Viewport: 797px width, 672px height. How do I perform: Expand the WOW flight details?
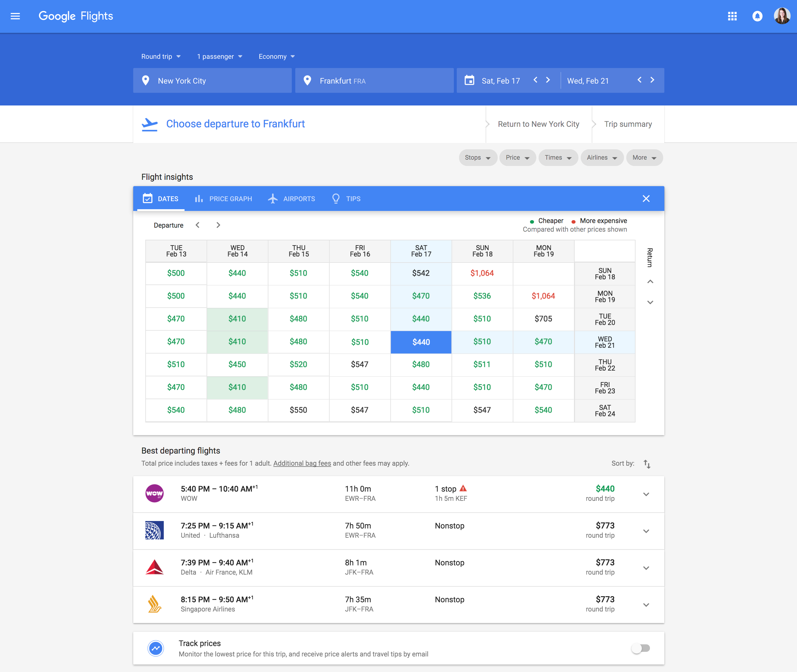tap(646, 494)
